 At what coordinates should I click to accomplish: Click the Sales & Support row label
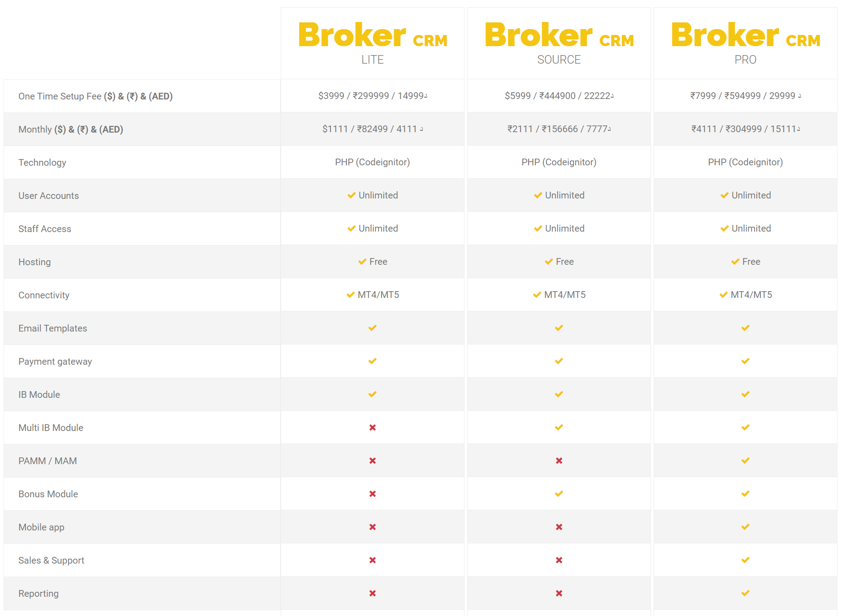(51, 560)
